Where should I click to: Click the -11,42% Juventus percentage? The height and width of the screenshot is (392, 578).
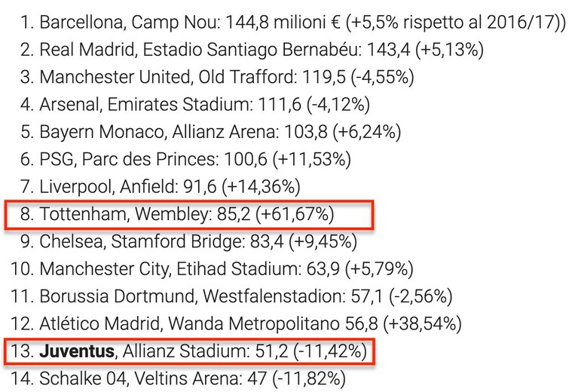pos(330,351)
